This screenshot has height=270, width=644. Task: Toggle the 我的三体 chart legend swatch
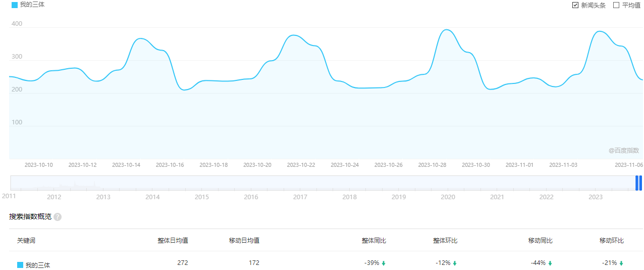pyautogui.click(x=15, y=5)
